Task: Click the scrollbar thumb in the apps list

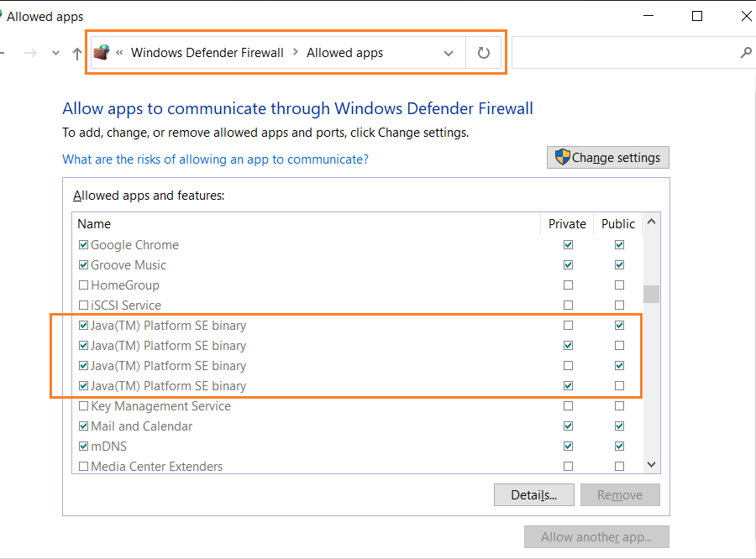Action: tap(651, 294)
